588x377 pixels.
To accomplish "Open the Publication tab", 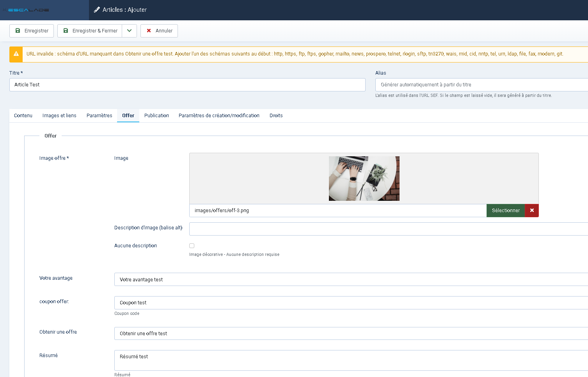I will pyautogui.click(x=156, y=116).
